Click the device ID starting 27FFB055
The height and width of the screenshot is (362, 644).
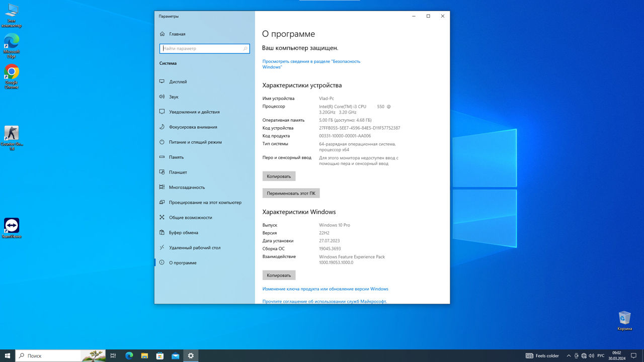(360, 128)
